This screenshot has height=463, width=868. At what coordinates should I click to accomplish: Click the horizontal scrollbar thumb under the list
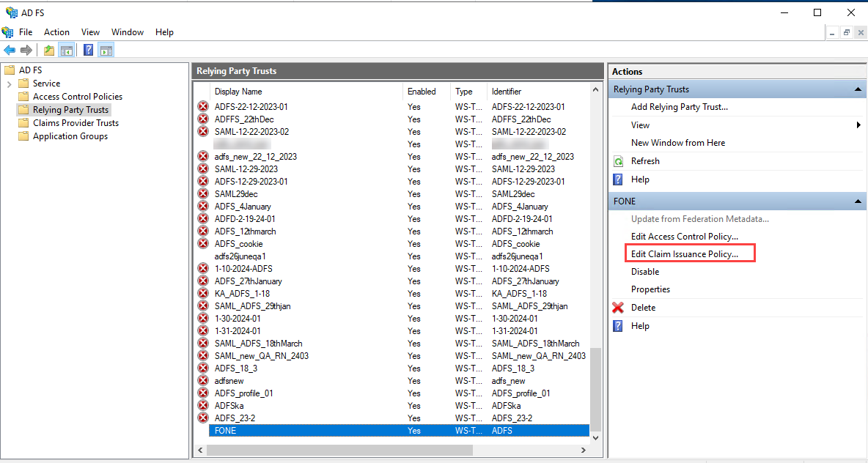point(340,451)
